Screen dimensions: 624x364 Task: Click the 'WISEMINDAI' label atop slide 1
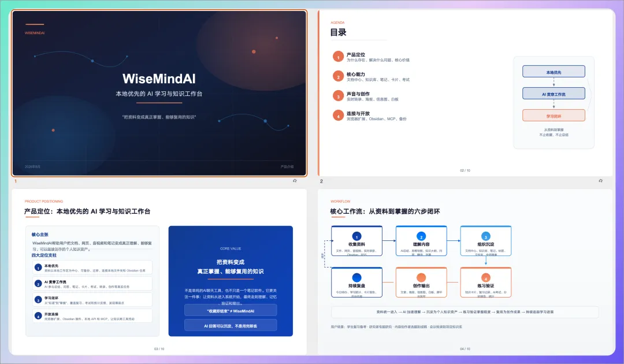[35, 33]
